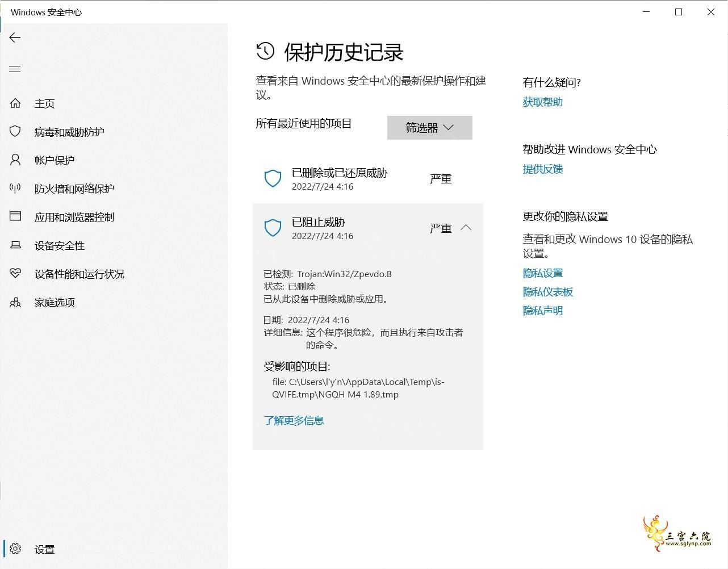
Task: Open the 隐私声明 link
Action: (543, 311)
